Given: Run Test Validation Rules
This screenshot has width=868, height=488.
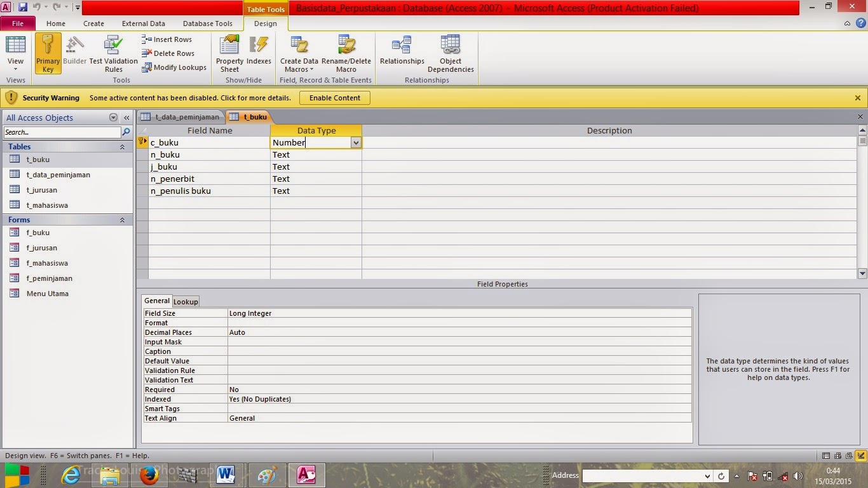Looking at the screenshot, I should point(114,53).
